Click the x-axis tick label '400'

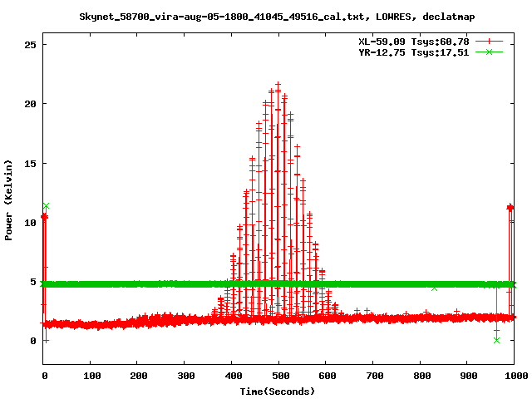point(234,376)
